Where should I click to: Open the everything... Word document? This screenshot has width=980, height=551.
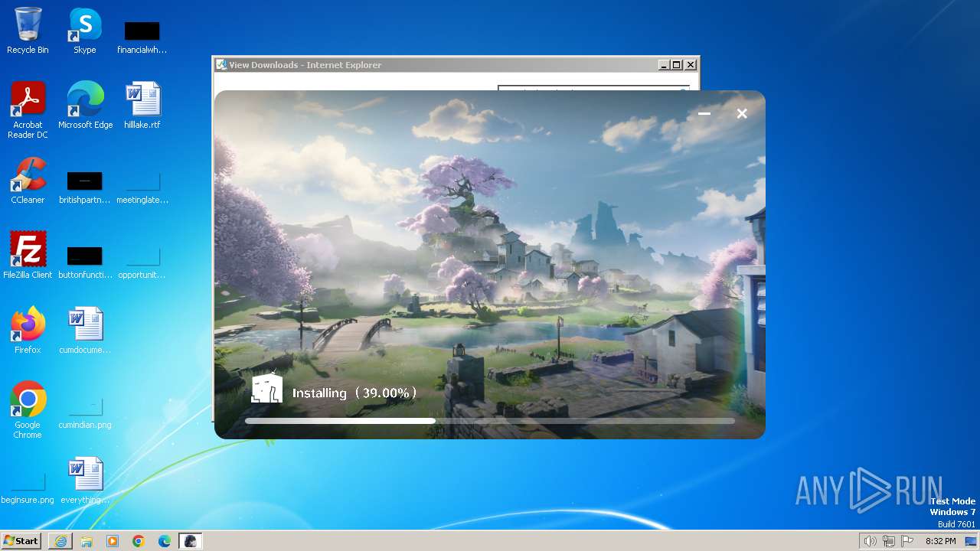coord(85,481)
